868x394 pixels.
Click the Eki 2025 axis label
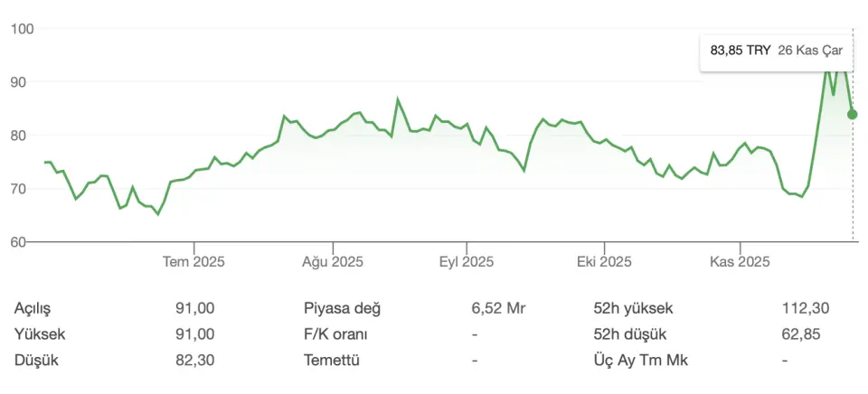click(603, 262)
